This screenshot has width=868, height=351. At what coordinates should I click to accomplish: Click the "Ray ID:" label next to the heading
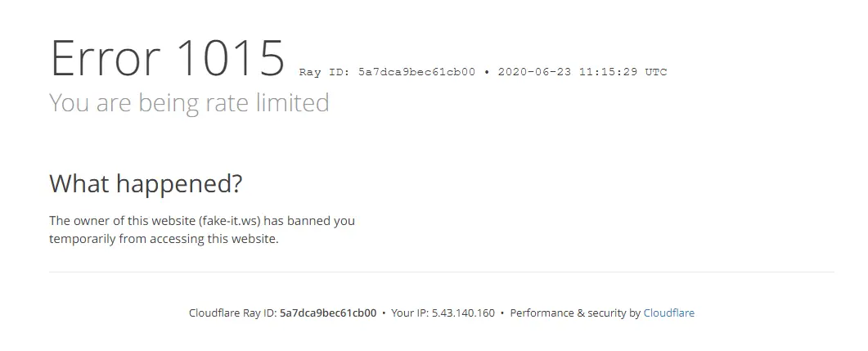(x=325, y=72)
